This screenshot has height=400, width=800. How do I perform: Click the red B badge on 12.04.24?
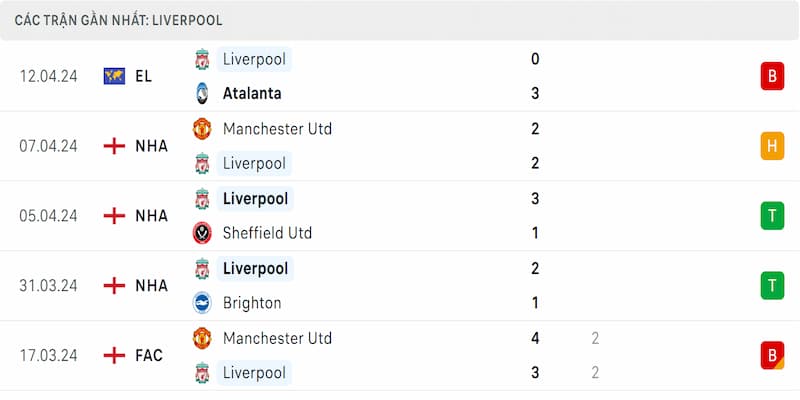click(x=772, y=76)
